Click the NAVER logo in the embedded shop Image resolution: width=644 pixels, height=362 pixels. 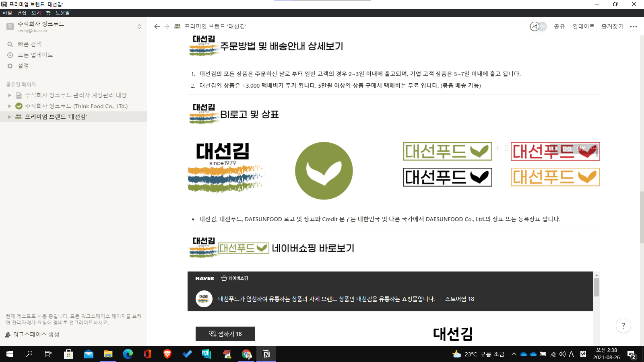(x=204, y=278)
